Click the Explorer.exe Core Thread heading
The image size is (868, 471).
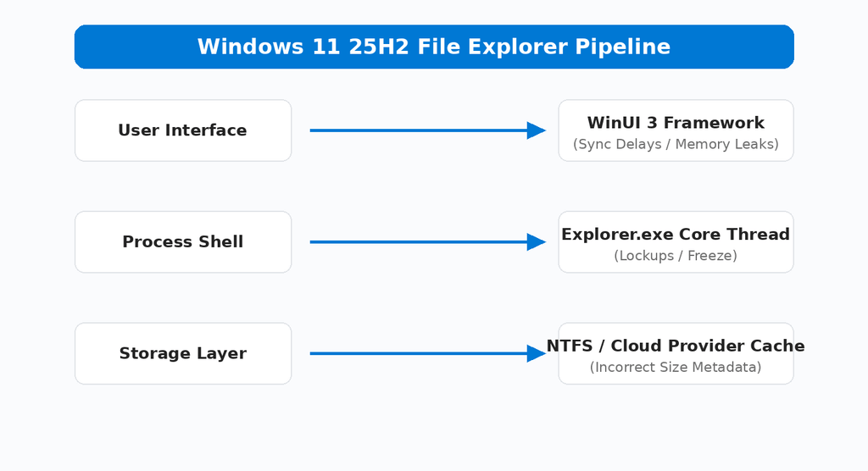pyautogui.click(x=676, y=234)
